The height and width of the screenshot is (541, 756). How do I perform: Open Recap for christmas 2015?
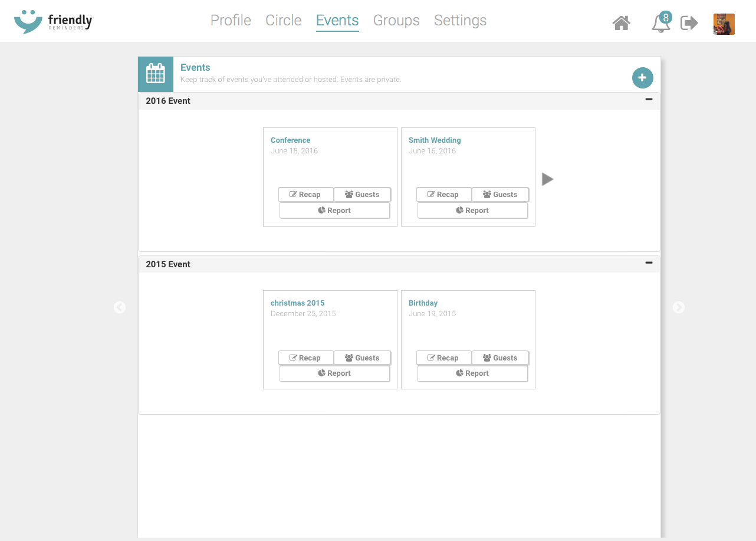click(306, 358)
